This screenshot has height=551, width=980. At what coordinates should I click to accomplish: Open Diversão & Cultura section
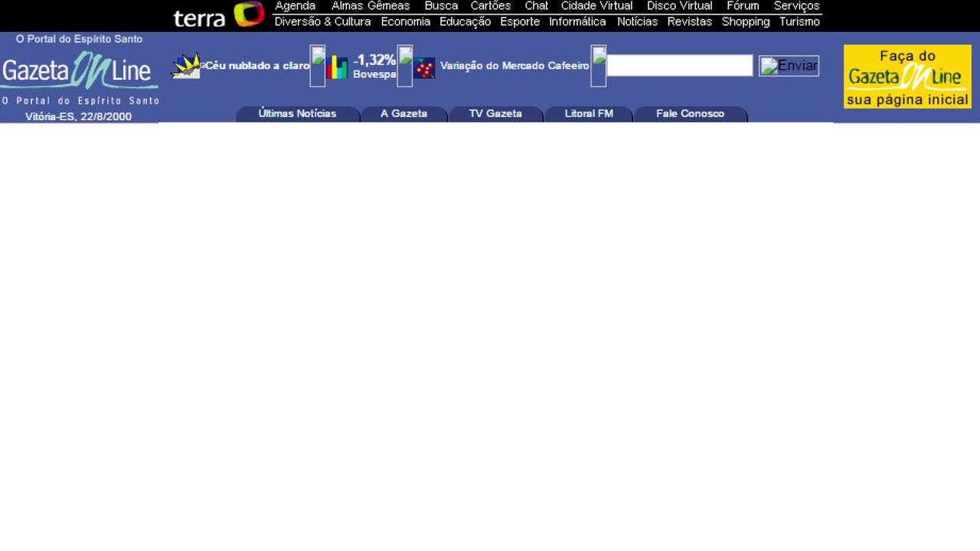pyautogui.click(x=322, y=22)
